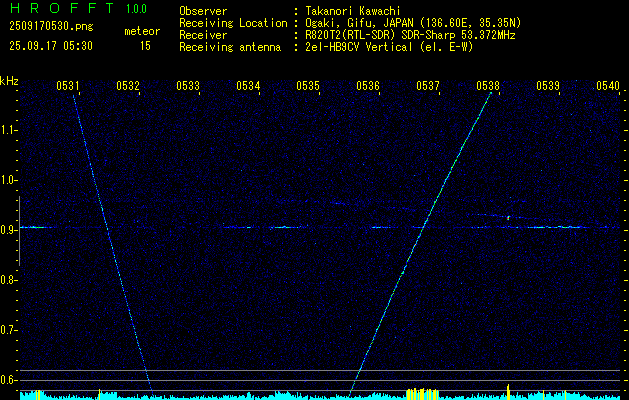Click the meteor count 15
The height and width of the screenshot is (400, 629).
[145, 46]
